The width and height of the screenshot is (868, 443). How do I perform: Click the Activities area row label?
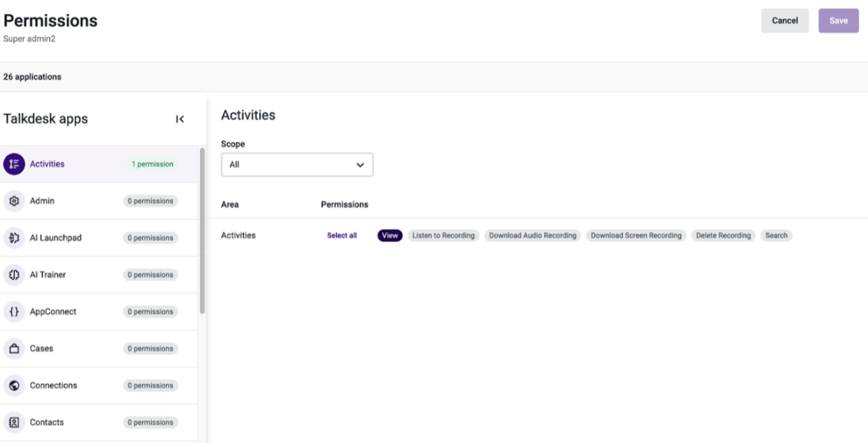tap(238, 235)
